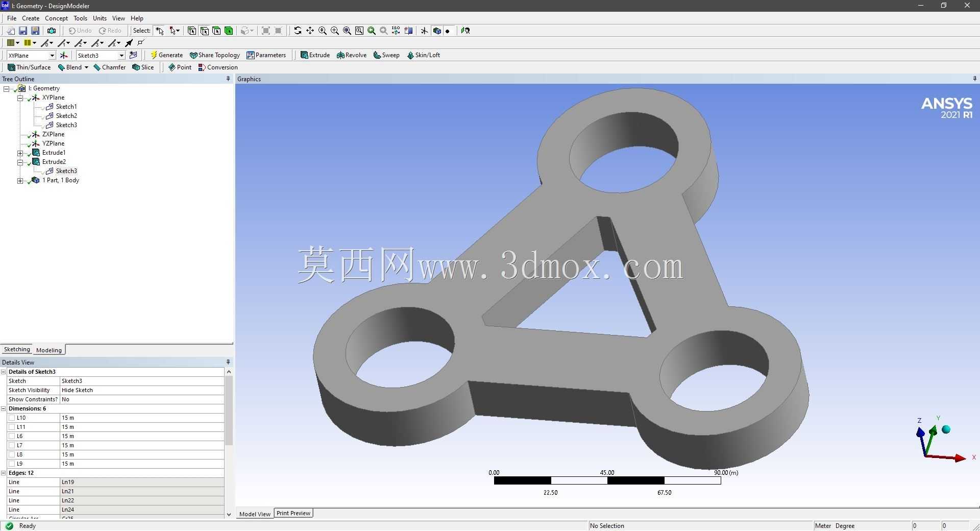Collapse the Extrude2 tree node

[20, 162]
